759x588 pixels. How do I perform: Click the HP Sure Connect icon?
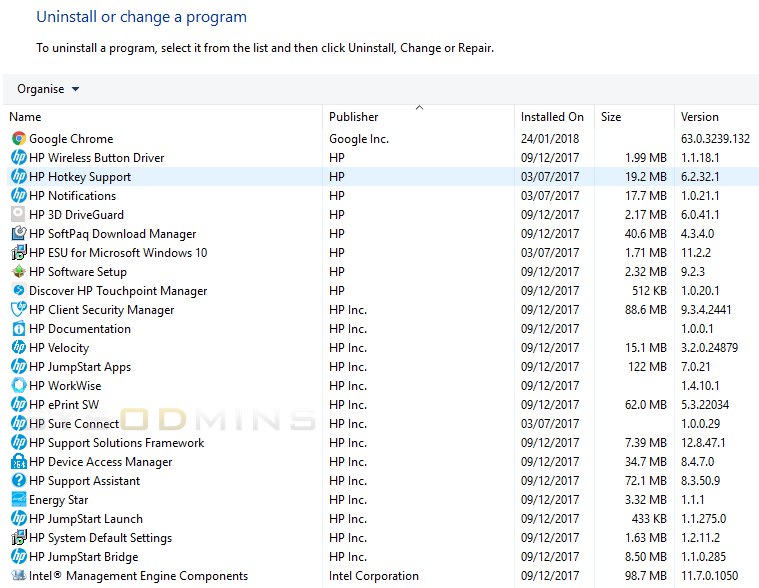tap(18, 423)
